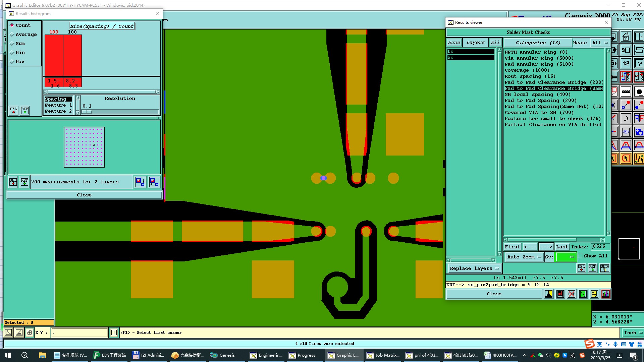Image resolution: width=644 pixels, height=362 pixels.
Task: Click the UNDO icon in Results viewer
Action: coord(604,268)
